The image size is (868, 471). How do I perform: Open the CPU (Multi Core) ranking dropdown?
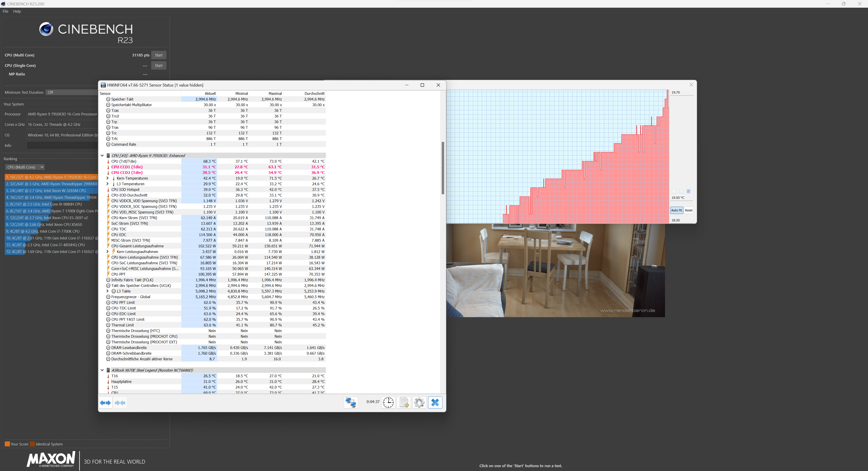25,167
